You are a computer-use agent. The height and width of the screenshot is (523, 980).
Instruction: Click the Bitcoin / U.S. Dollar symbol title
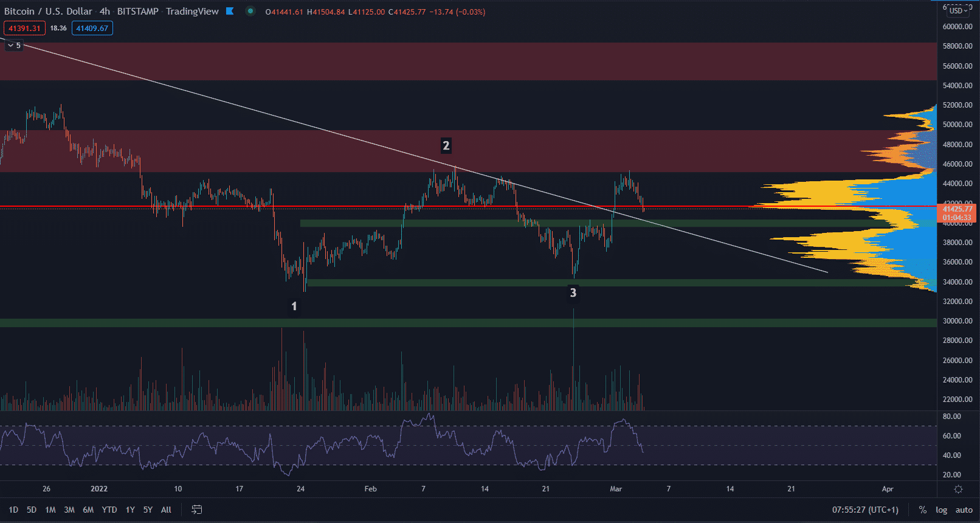click(48, 11)
